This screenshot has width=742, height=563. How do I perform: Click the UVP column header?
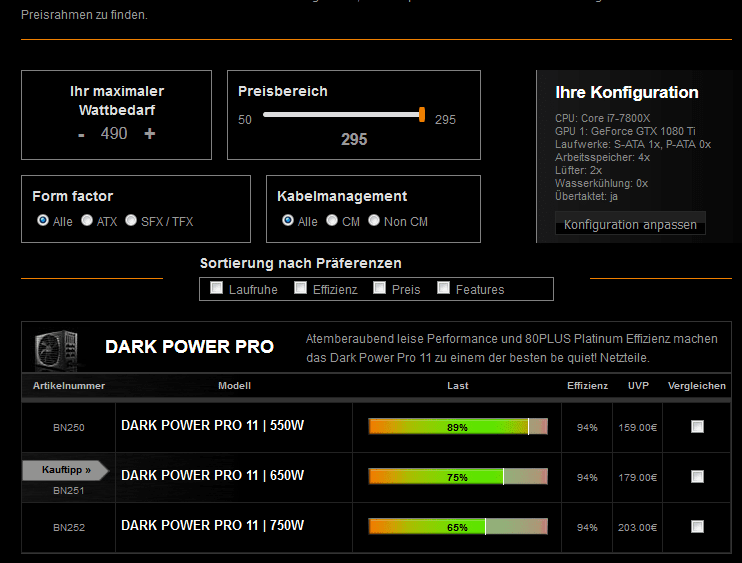638,386
